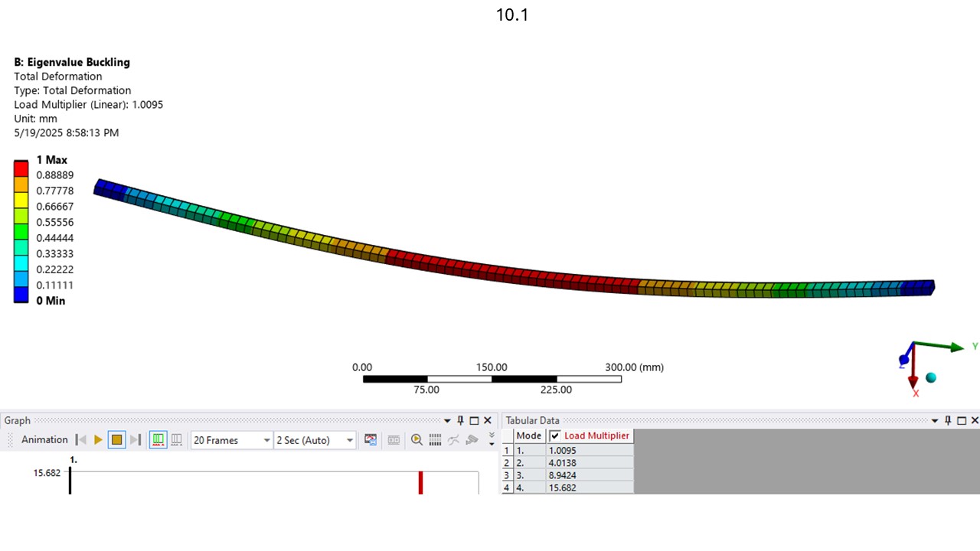Click the scale bar ruler

coord(492,379)
